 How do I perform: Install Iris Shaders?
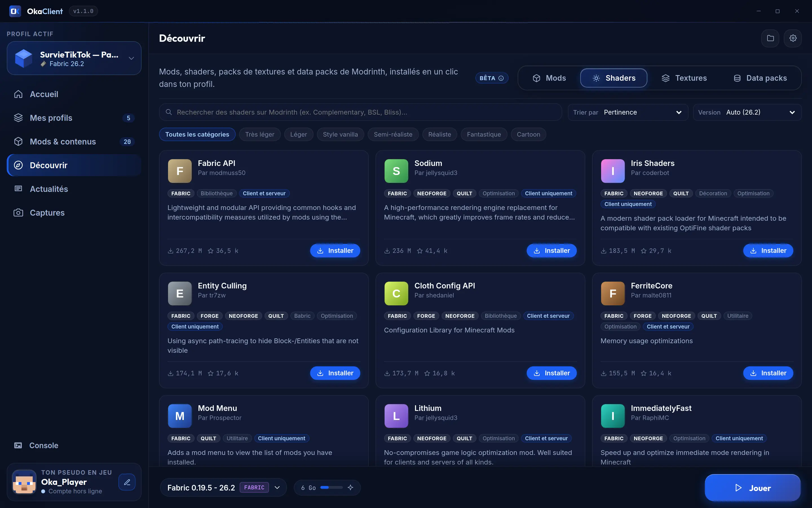click(x=768, y=251)
